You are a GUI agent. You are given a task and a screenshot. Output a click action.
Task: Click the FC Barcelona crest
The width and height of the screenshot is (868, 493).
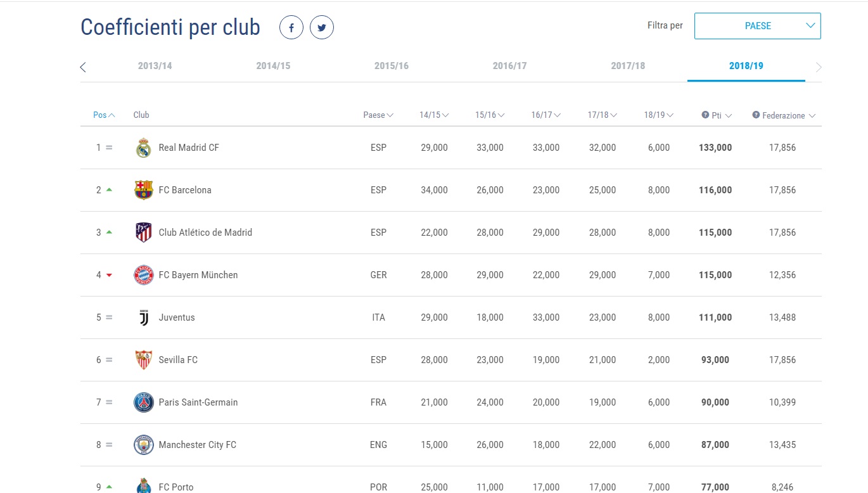144,190
